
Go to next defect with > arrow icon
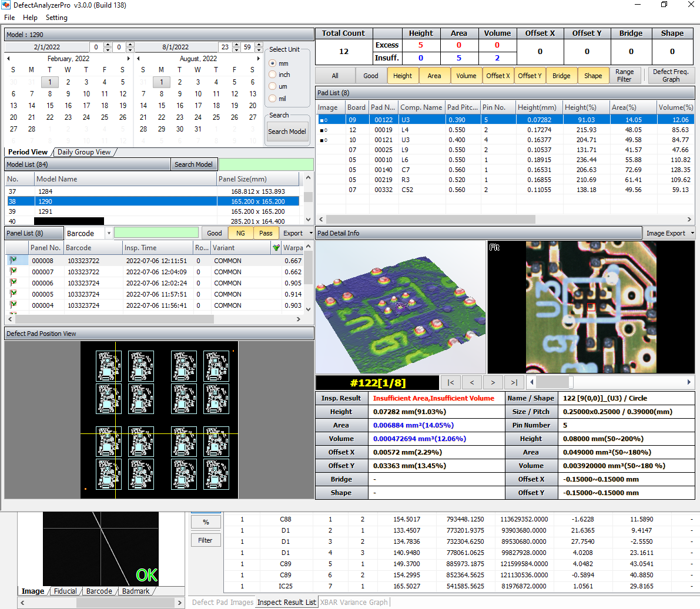point(493,382)
